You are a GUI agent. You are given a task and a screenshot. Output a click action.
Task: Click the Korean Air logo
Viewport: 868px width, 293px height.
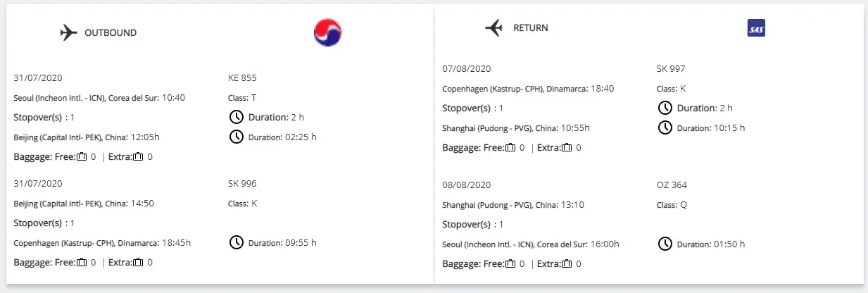[327, 32]
